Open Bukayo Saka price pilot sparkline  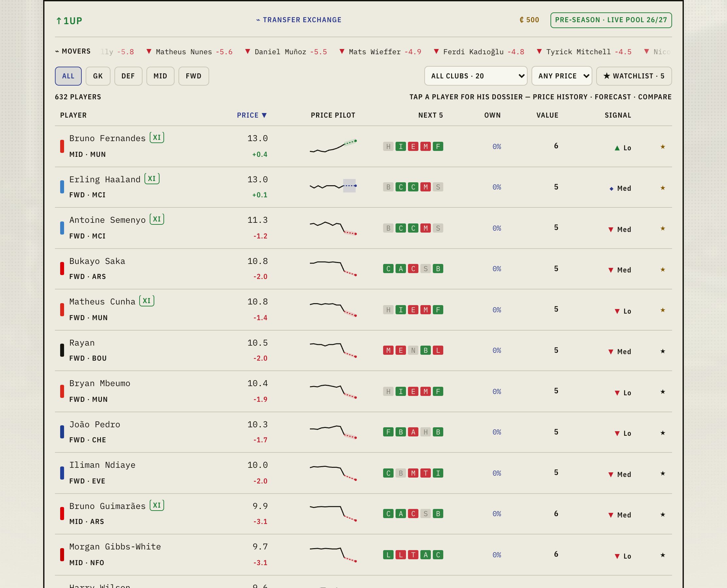point(333,268)
